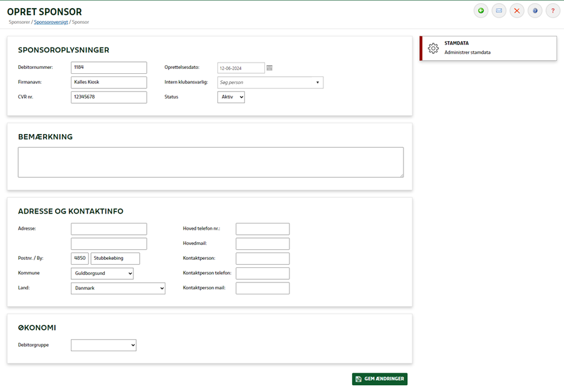
Task: Open the Sponsoroversigt breadcrumb link
Action: pyautogui.click(x=51, y=22)
